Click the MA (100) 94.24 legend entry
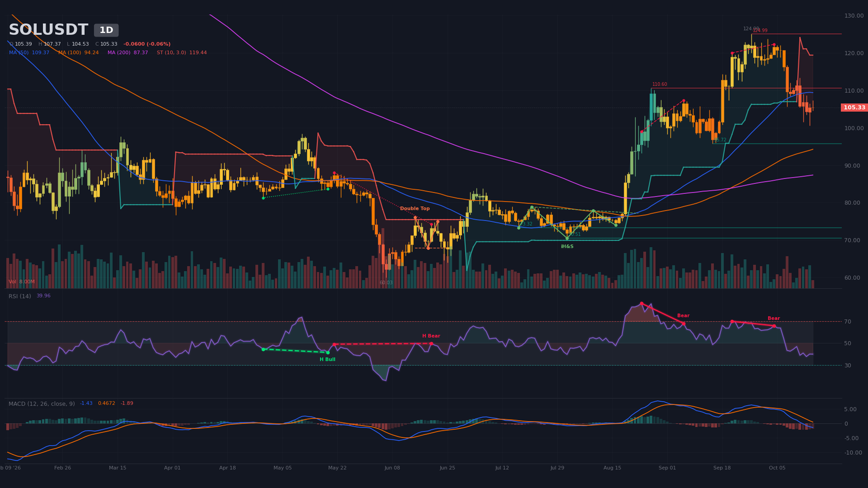This screenshot has height=488, width=868. pyautogui.click(x=79, y=53)
